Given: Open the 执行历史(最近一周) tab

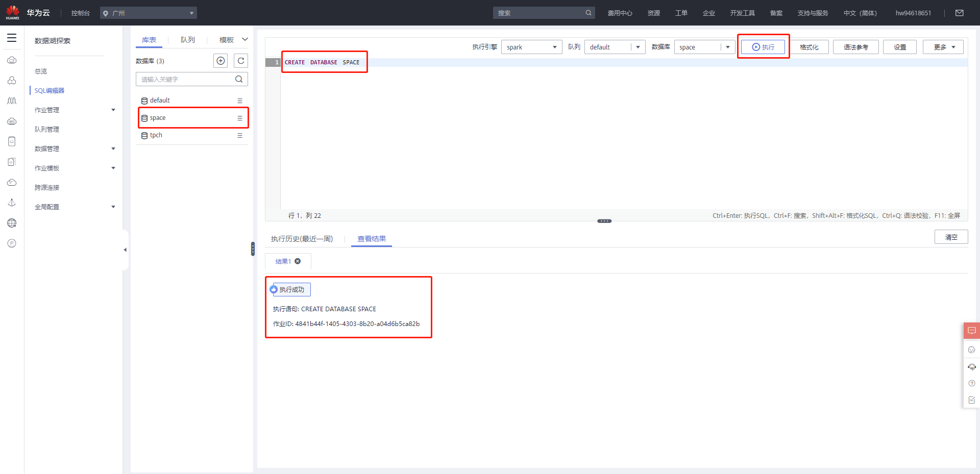Looking at the screenshot, I should [x=302, y=239].
